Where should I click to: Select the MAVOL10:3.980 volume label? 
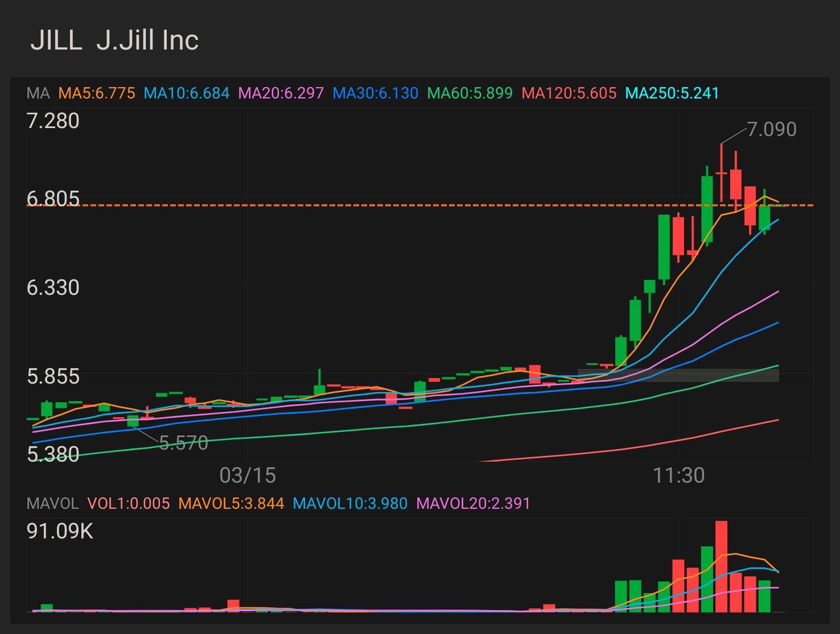click(350, 504)
